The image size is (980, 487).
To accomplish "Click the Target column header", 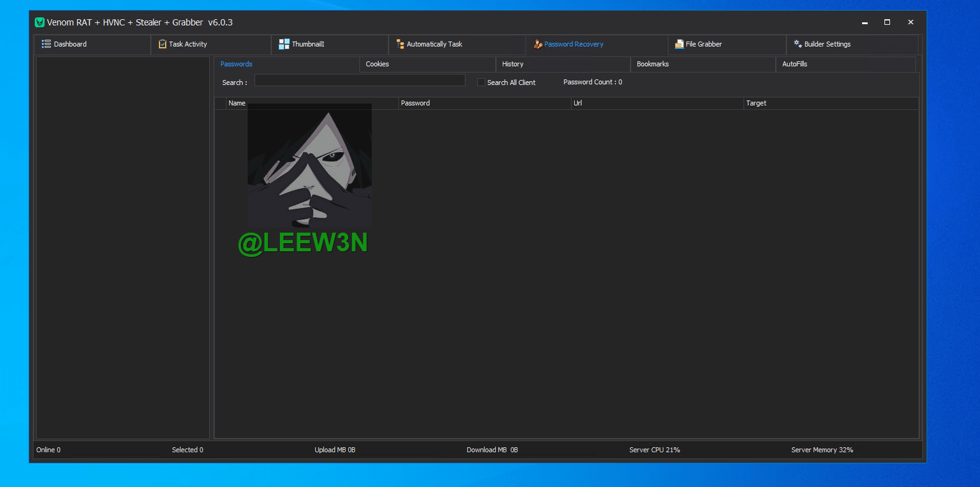I will coord(756,103).
